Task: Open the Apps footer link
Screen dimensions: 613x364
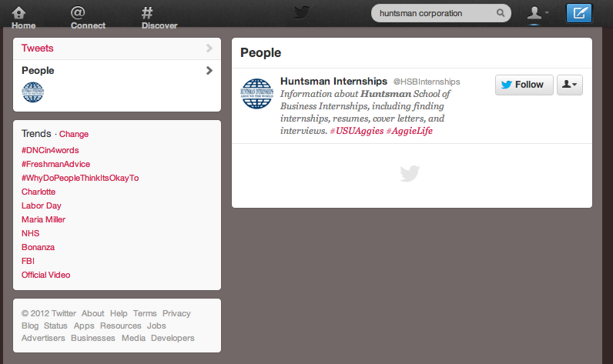Action: pyautogui.click(x=84, y=326)
